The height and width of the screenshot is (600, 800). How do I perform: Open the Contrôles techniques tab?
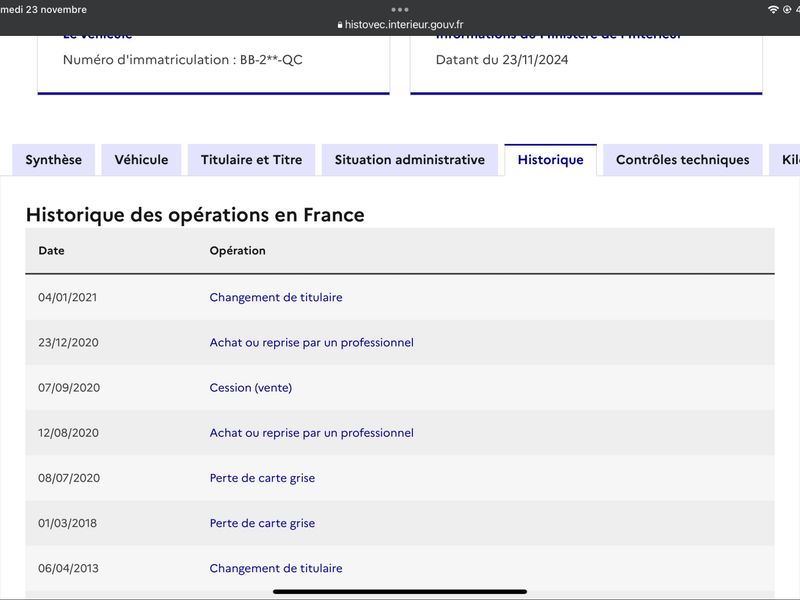tap(683, 160)
